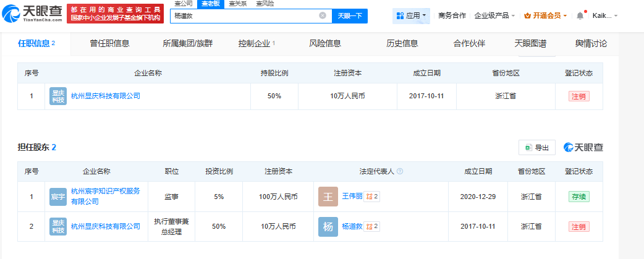The height and width of the screenshot is (259, 644).
Task: Open the 杨道救 legal representative link
Action: (352, 227)
